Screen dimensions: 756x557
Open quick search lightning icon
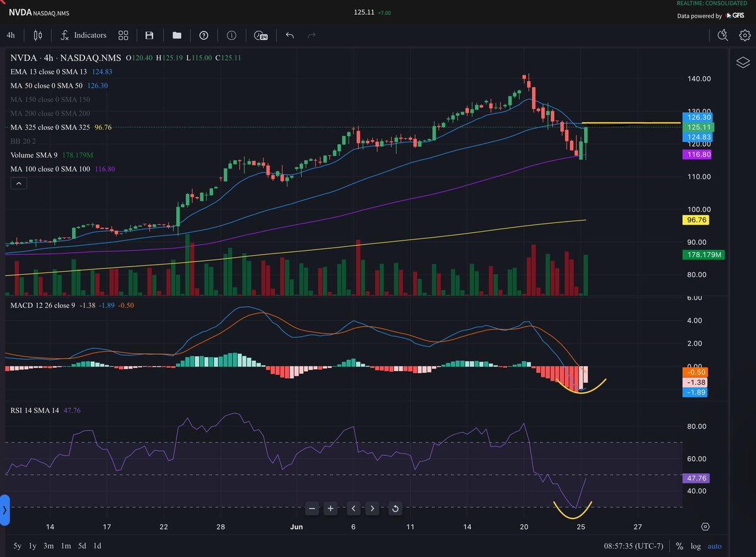click(x=723, y=35)
